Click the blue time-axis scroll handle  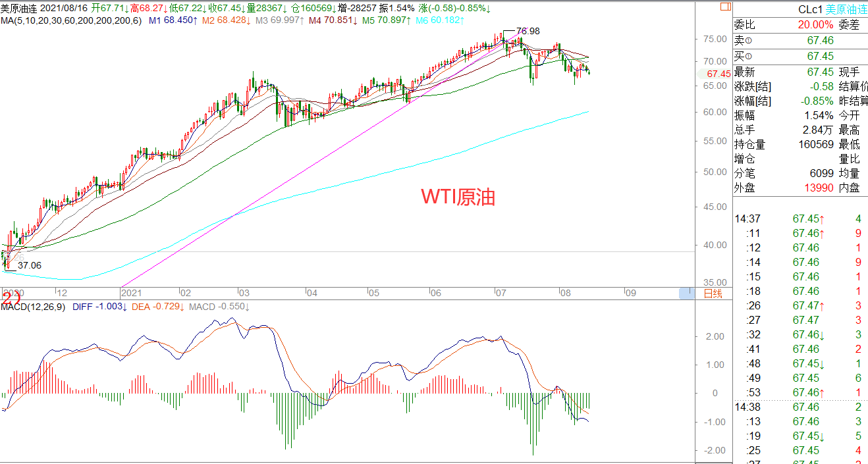tap(687, 294)
